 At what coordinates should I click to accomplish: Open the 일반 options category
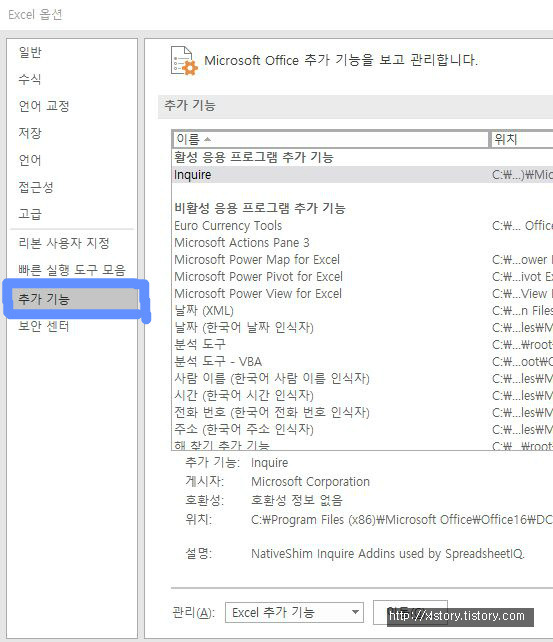coord(30,52)
